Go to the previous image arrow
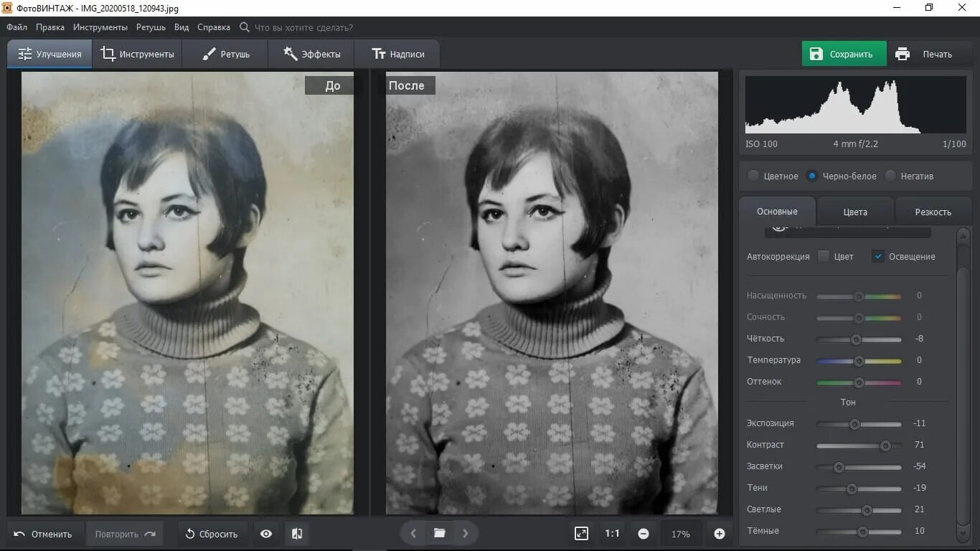Viewport: 980px width, 551px height. pyautogui.click(x=413, y=533)
